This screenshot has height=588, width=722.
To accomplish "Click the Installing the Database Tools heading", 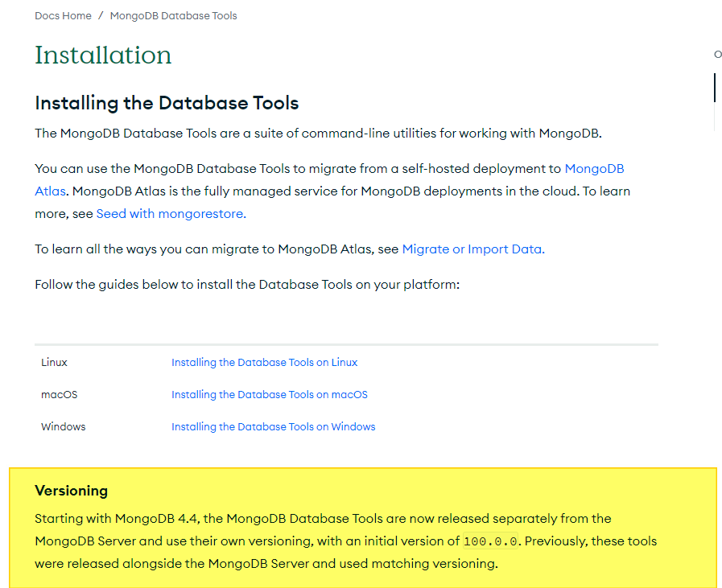I will 167,103.
